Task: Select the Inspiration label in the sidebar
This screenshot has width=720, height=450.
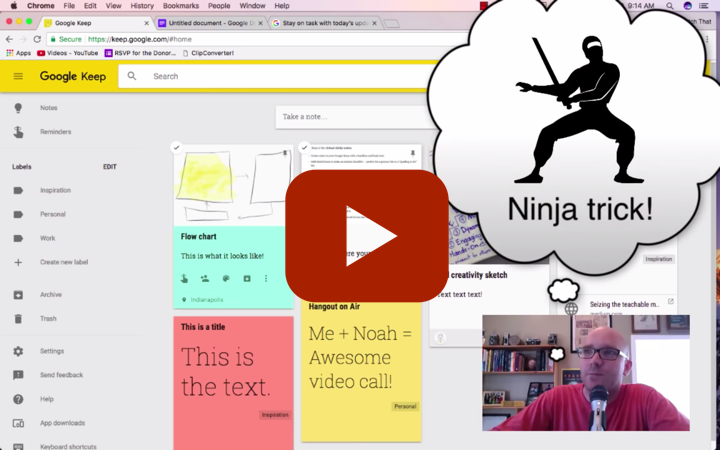Action: tap(55, 190)
